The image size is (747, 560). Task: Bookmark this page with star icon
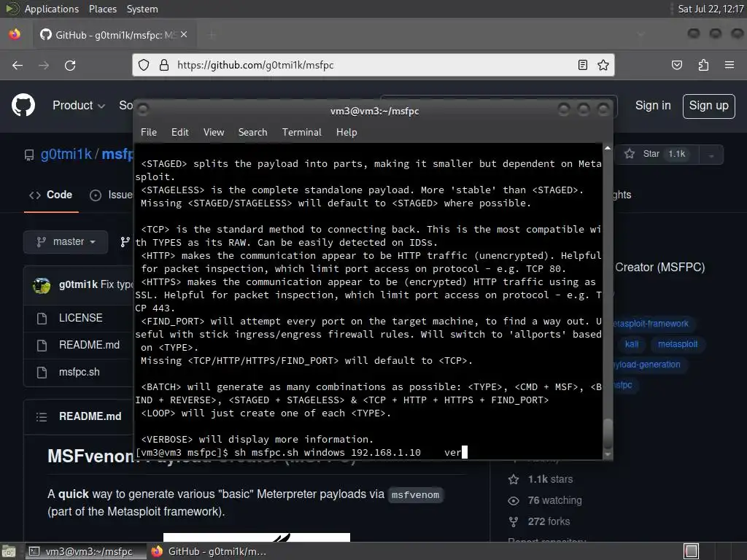(x=603, y=65)
